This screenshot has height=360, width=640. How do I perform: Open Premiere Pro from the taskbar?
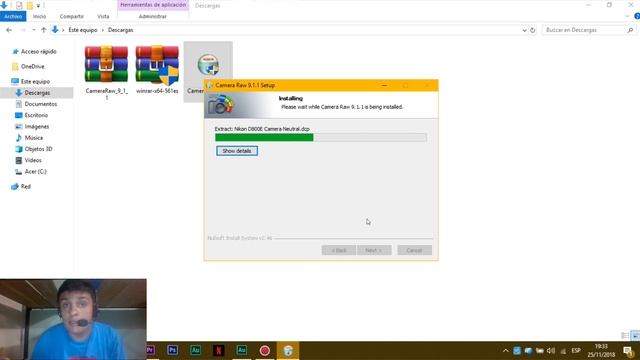(x=151, y=350)
